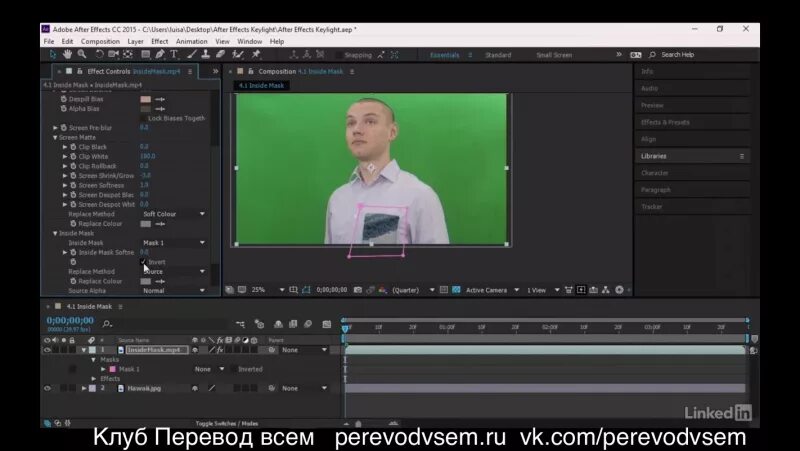Select the Eraser tool
This screenshot has height=451, width=800.
point(220,54)
